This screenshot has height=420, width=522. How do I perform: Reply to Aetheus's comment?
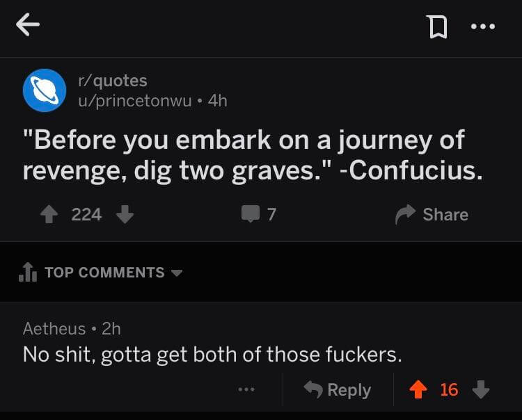338,389
